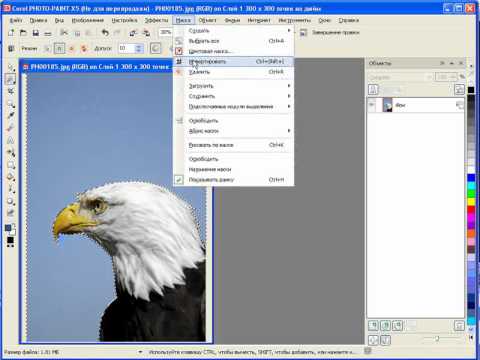Viewport: 480px width, 360px height.
Task: Create a new image with toolbar icon
Action: coord(11,33)
